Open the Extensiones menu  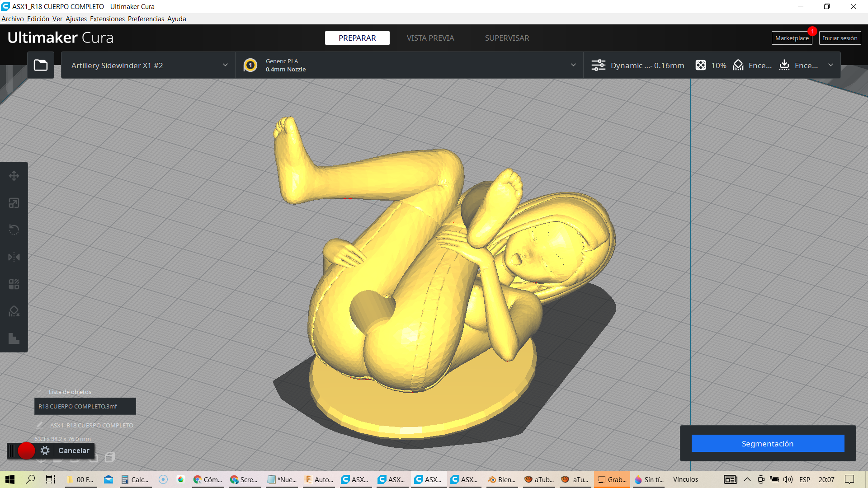coord(107,19)
